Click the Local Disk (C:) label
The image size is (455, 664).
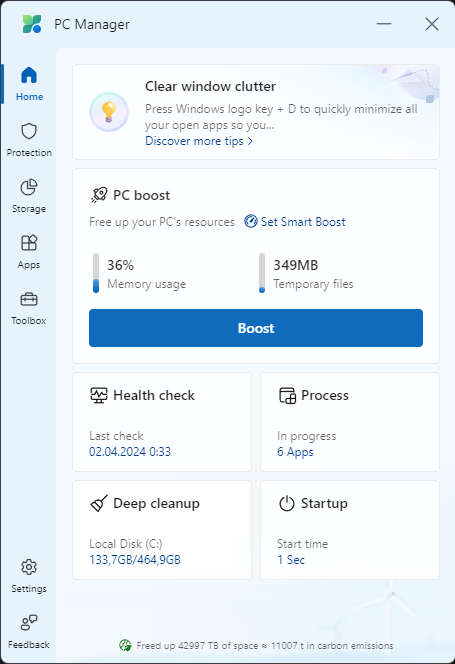(125, 544)
